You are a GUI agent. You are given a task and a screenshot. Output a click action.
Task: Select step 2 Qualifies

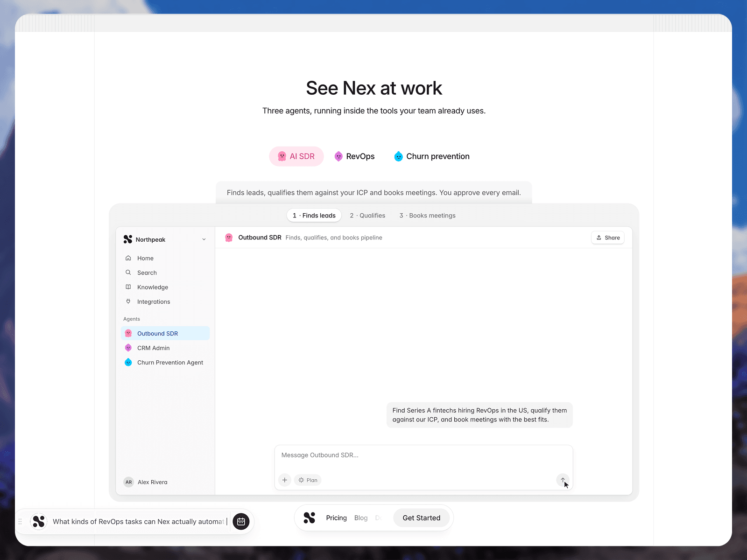pyautogui.click(x=367, y=216)
